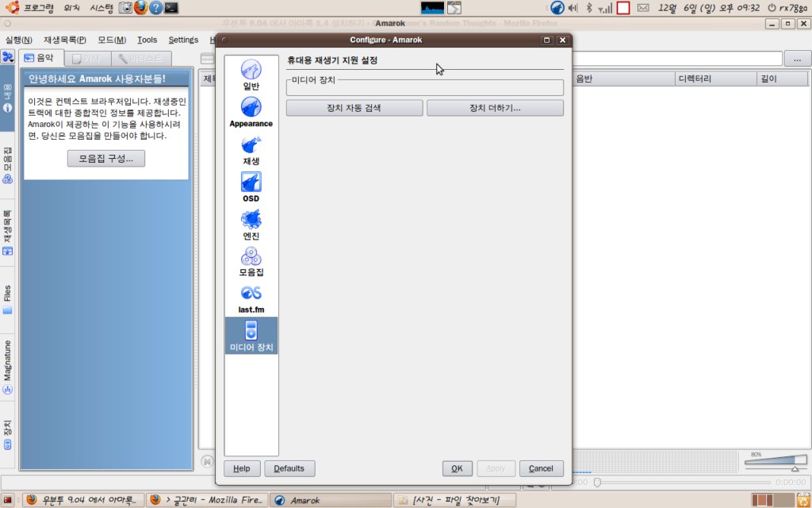This screenshot has height=508, width=812.
Task: Launch the terminal from top panel
Action: [171, 7]
